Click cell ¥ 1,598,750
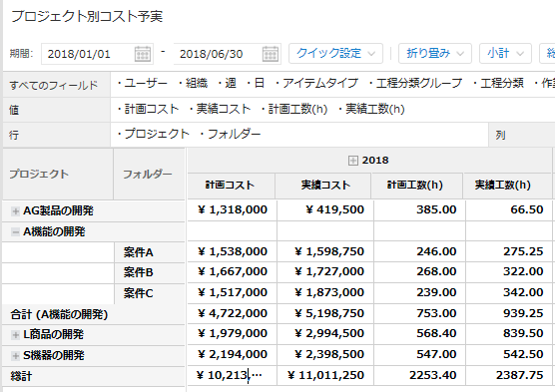Screen dimensions: 555x392 [325, 251]
